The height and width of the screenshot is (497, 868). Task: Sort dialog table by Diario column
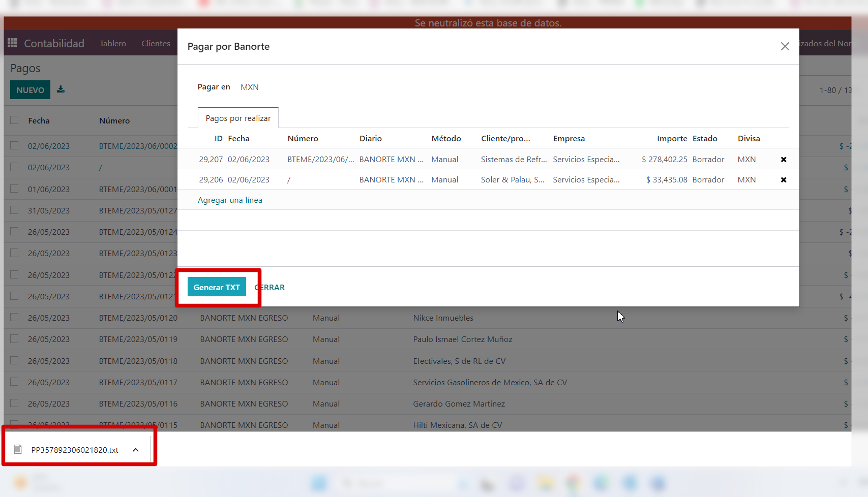click(x=370, y=139)
